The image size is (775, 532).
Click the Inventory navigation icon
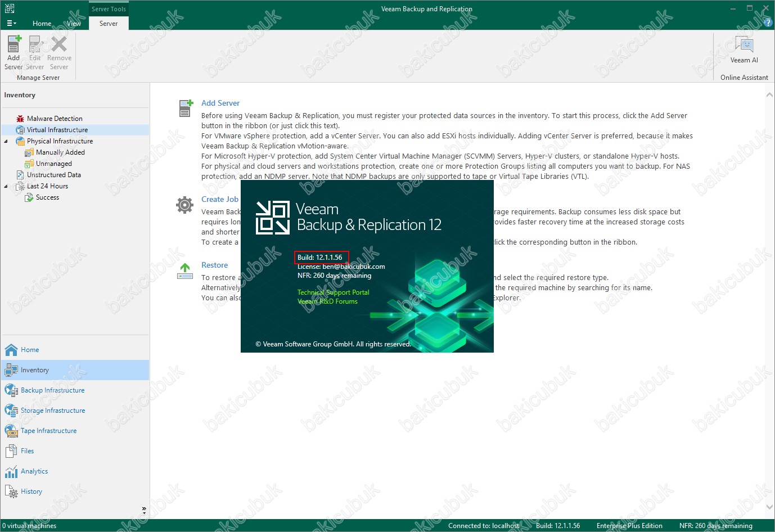11,370
